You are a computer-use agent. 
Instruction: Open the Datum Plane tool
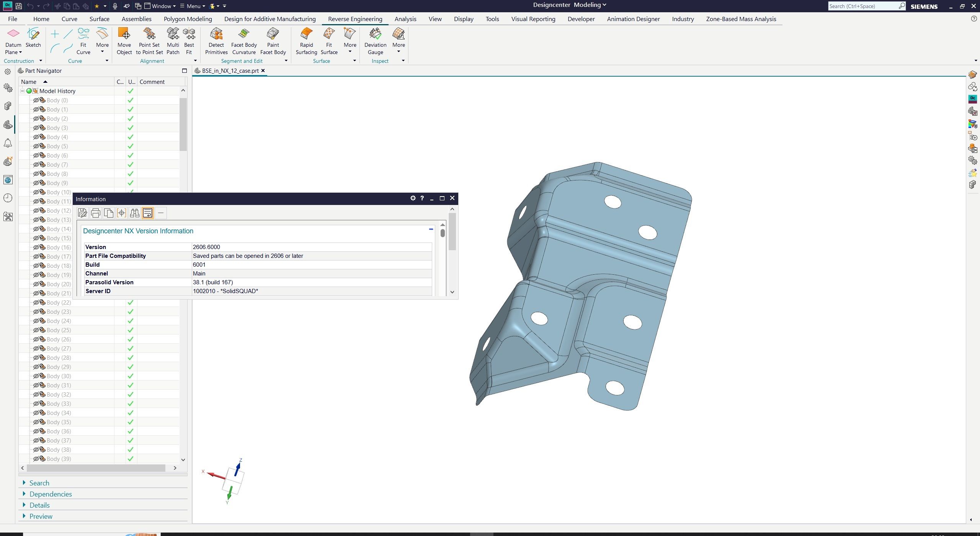pos(13,41)
